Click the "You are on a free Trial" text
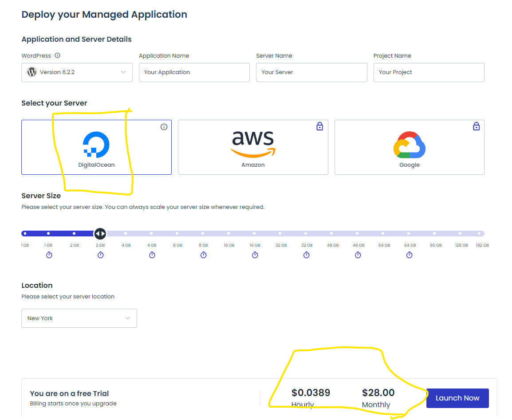Screen dimensions: 512x420 (x=69, y=393)
